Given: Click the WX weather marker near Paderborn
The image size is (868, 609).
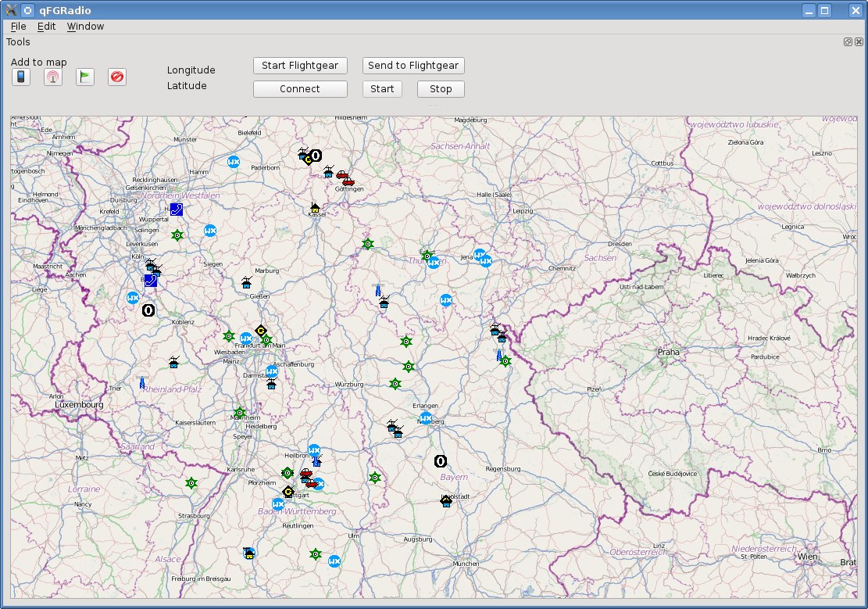Looking at the screenshot, I should point(234,162).
